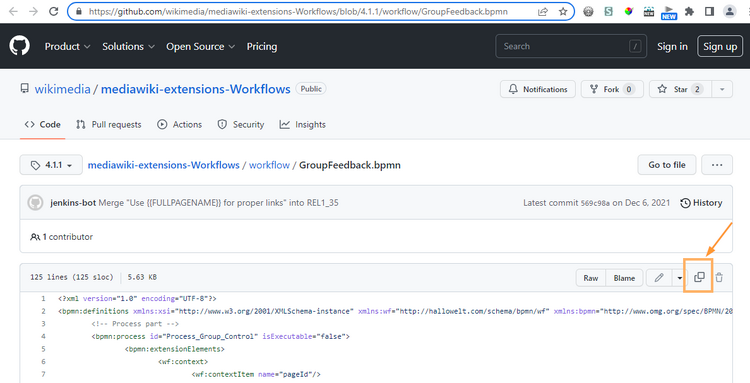Click the delete file trash icon

pyautogui.click(x=719, y=277)
